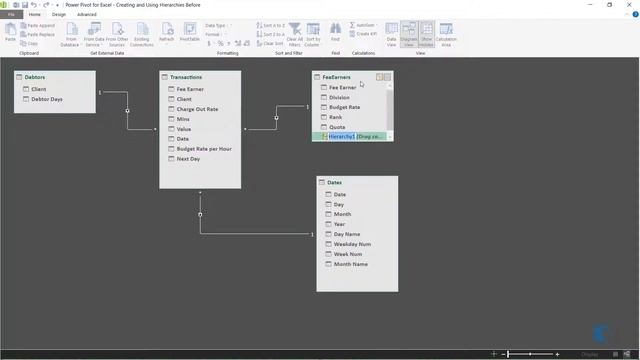Select the Debtors table header

(55, 77)
